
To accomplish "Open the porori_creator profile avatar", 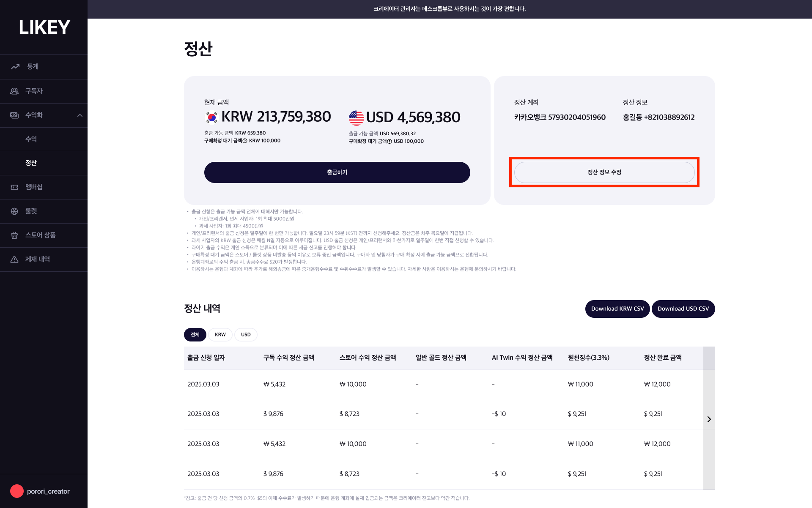I will point(17,491).
